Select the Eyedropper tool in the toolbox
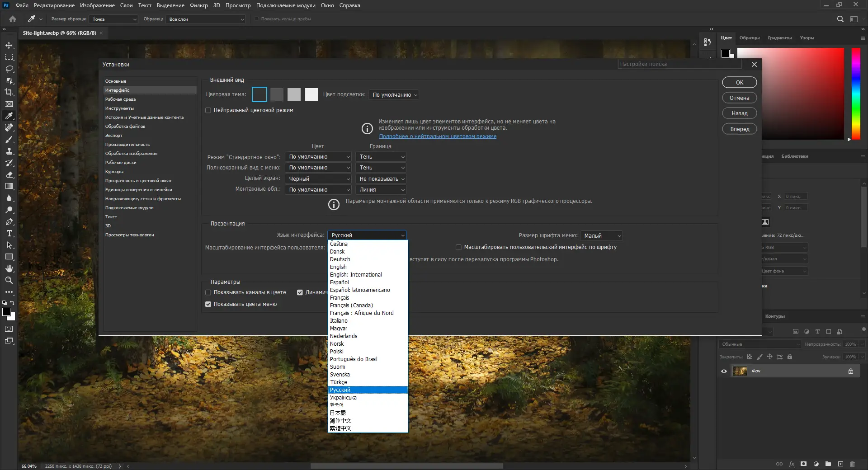The width and height of the screenshot is (868, 470). click(x=9, y=116)
